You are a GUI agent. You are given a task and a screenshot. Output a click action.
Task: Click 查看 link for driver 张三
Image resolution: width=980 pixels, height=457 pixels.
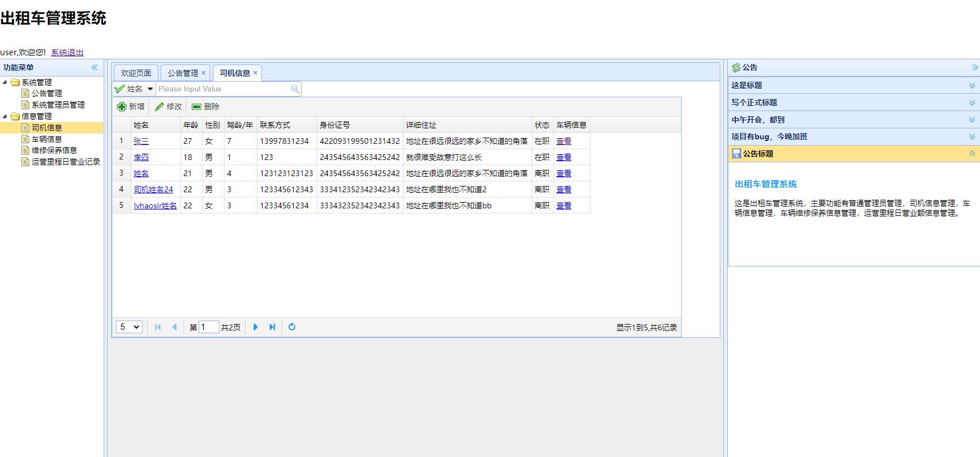[x=564, y=141]
